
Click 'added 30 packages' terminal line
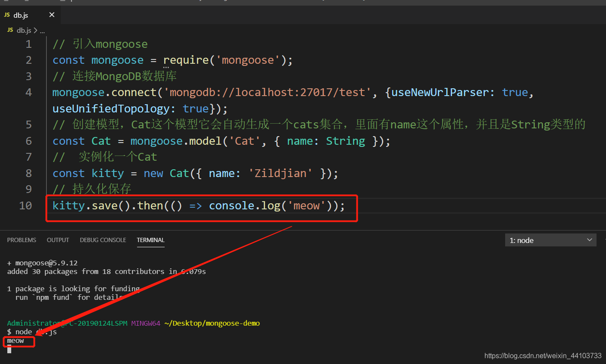pos(106,271)
